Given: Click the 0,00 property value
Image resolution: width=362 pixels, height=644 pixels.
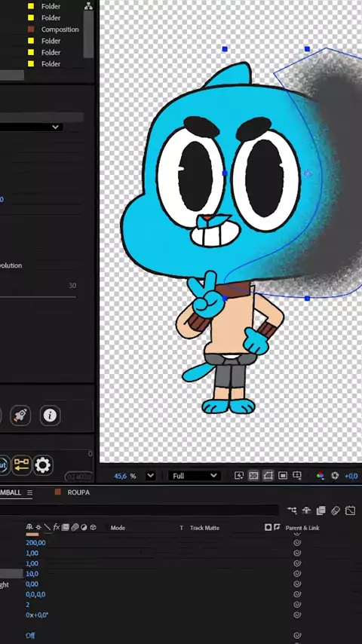Looking at the screenshot, I should click(x=32, y=584).
